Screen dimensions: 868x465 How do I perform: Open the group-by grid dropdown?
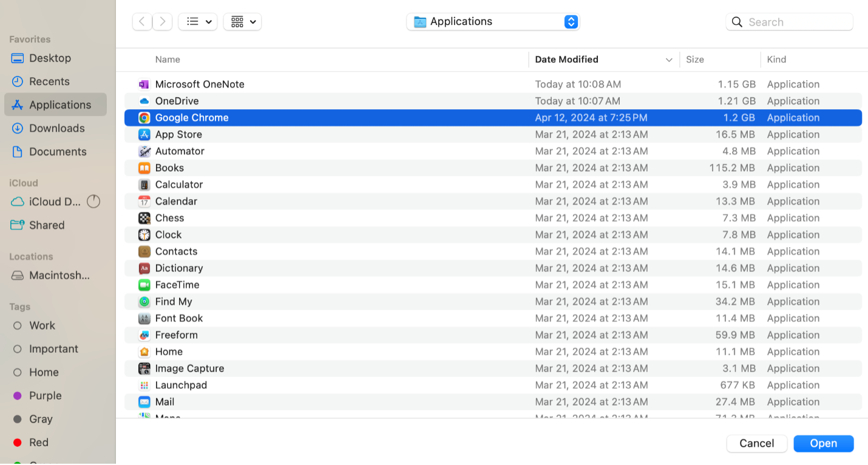point(242,22)
